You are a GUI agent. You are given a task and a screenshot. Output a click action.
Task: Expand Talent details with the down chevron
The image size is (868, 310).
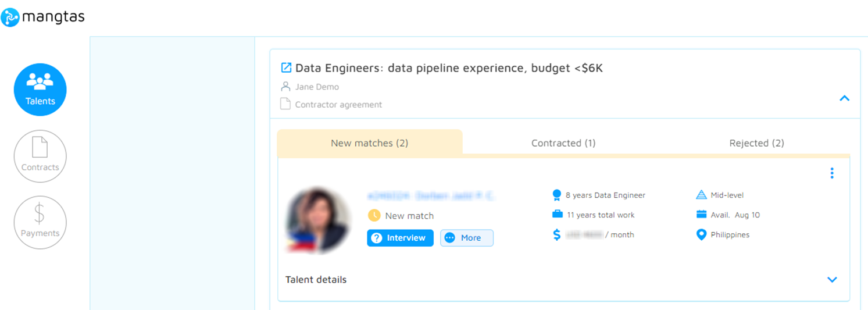(x=832, y=280)
